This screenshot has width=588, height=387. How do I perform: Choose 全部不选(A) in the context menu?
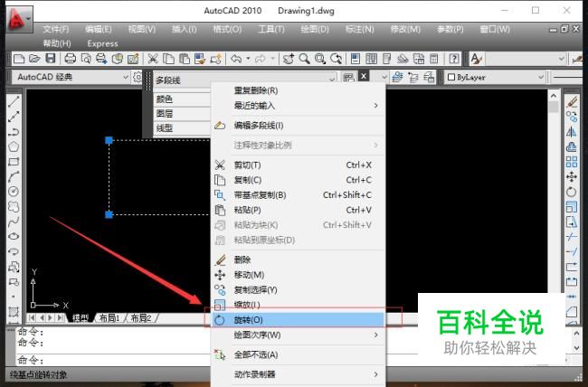299,354
